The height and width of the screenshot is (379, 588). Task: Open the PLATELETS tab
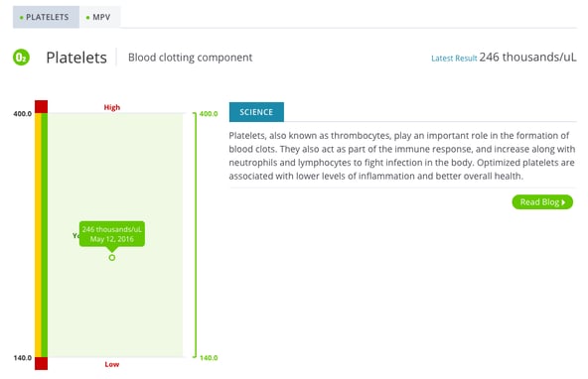click(46, 17)
